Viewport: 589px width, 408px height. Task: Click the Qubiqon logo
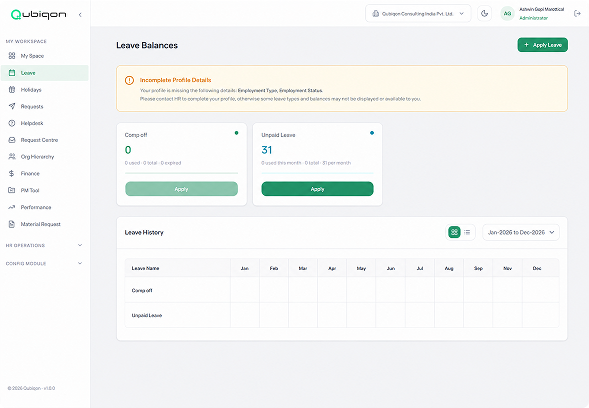38,14
